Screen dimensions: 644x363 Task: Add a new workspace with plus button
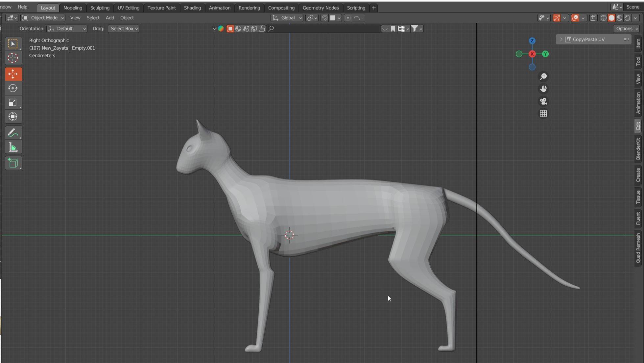(373, 8)
